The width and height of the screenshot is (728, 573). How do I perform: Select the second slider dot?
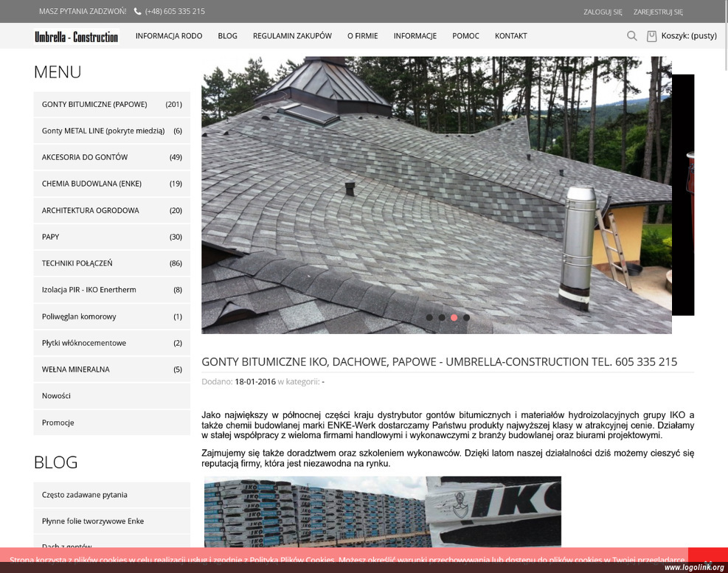click(x=442, y=318)
